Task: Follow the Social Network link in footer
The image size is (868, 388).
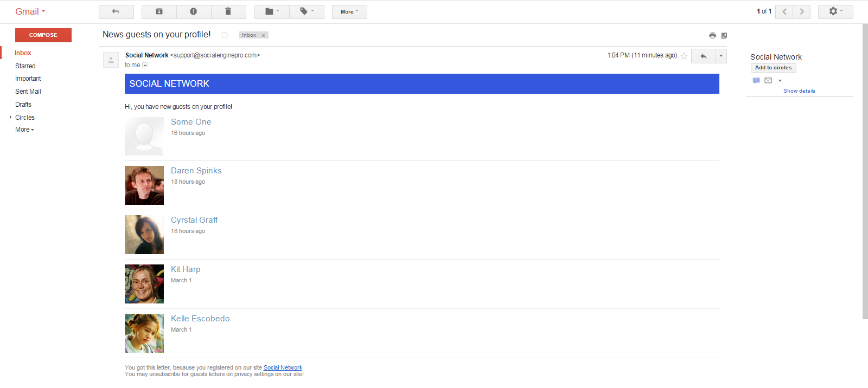Action: point(283,367)
